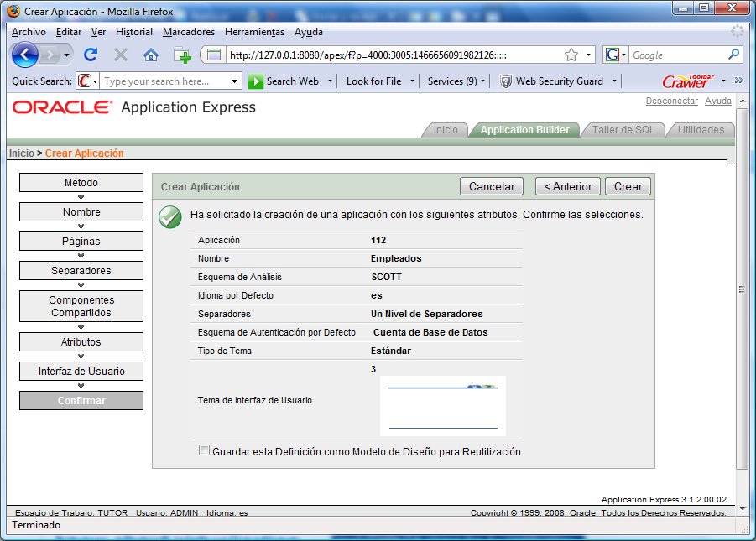This screenshot has height=541, width=756.
Task: Open the Crawler search engine dropdown arrow
Action: 95,81
